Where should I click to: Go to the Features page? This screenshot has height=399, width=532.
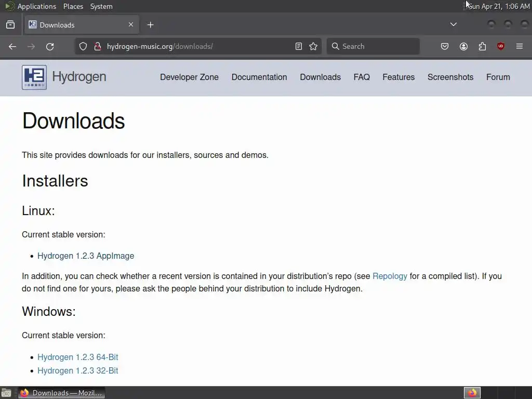click(398, 77)
